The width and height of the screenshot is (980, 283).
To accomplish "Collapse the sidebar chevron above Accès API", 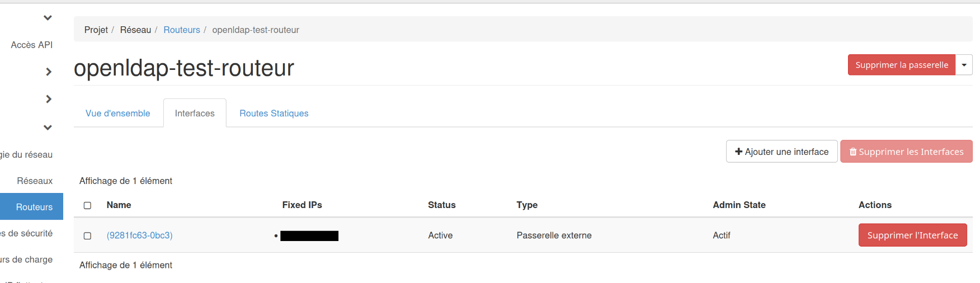I will pos(48,18).
